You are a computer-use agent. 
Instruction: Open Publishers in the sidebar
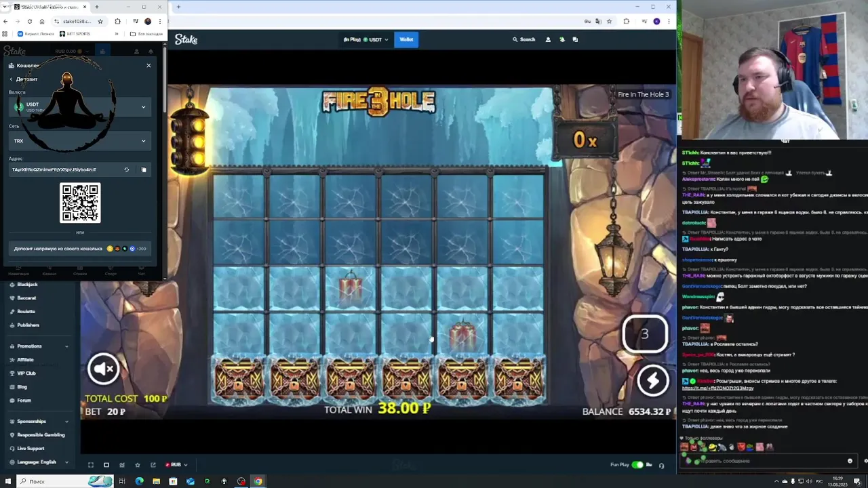tap(28, 325)
